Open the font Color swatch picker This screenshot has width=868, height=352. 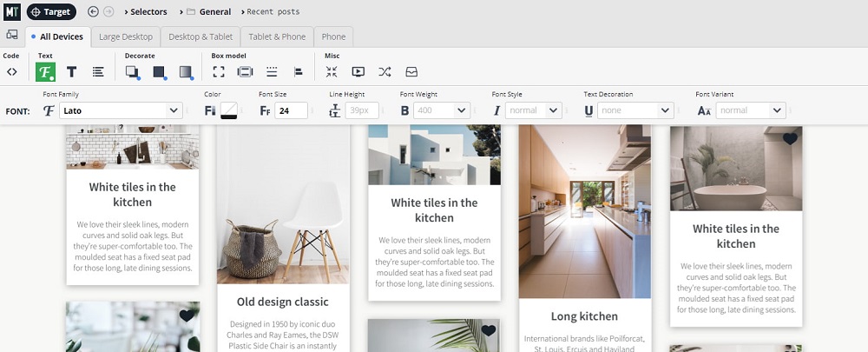(x=229, y=110)
